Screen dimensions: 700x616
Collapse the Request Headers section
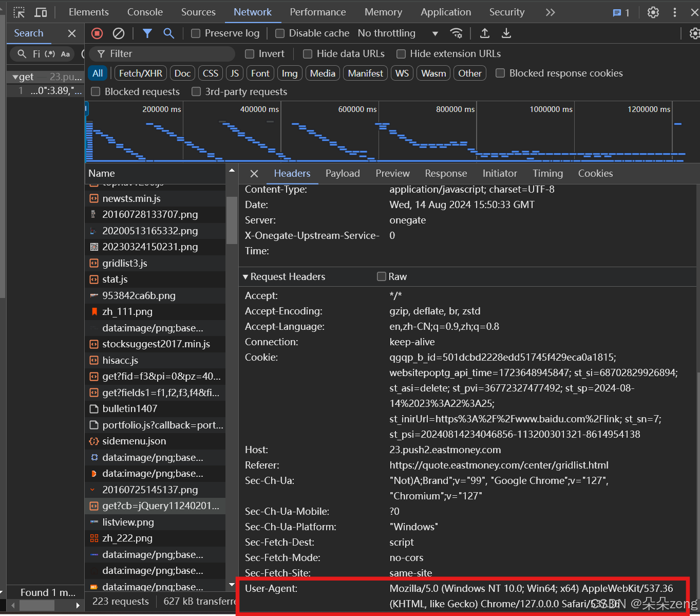(x=246, y=277)
